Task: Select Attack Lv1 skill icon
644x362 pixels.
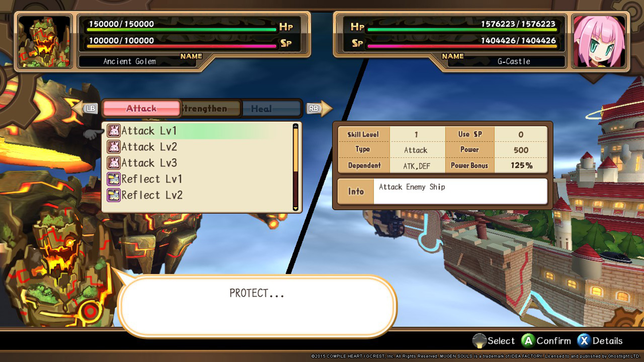Action: [x=113, y=130]
